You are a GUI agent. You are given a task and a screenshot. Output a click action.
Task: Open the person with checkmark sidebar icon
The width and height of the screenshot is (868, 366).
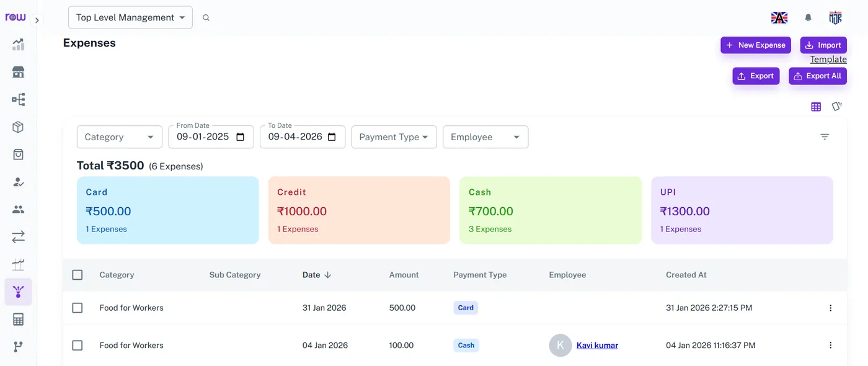(x=18, y=182)
